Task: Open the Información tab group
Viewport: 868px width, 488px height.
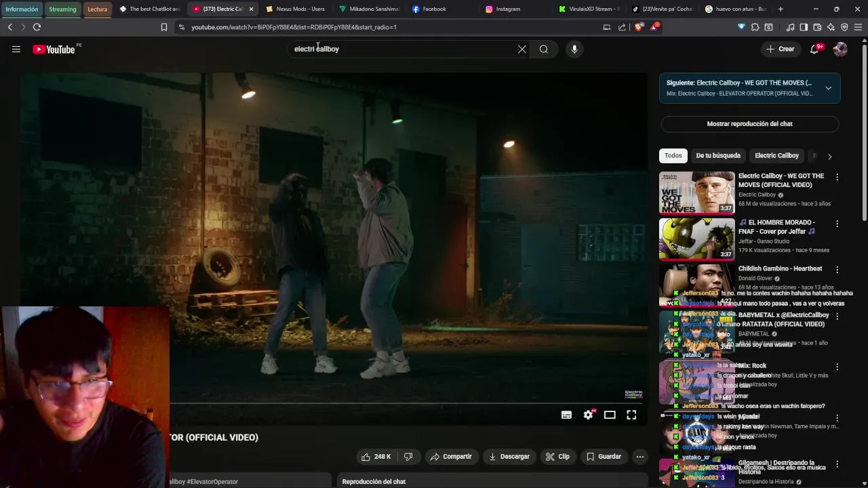Action: click(22, 9)
